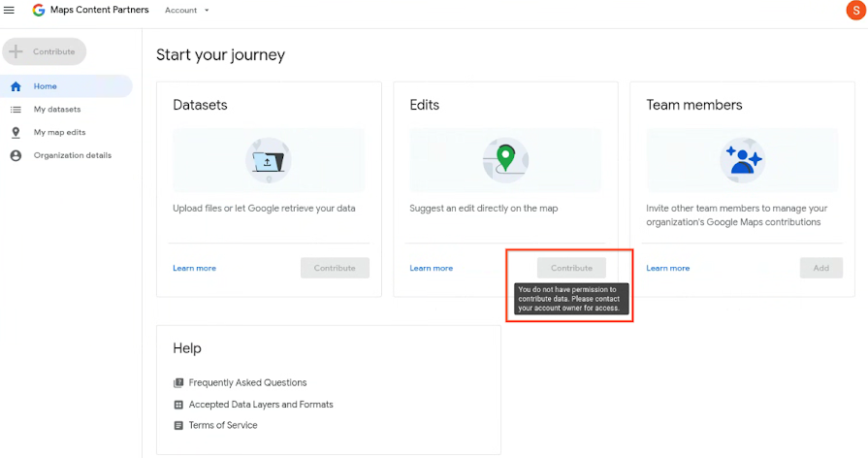
Task: Click the Terms of Service document icon
Action: tap(178, 425)
